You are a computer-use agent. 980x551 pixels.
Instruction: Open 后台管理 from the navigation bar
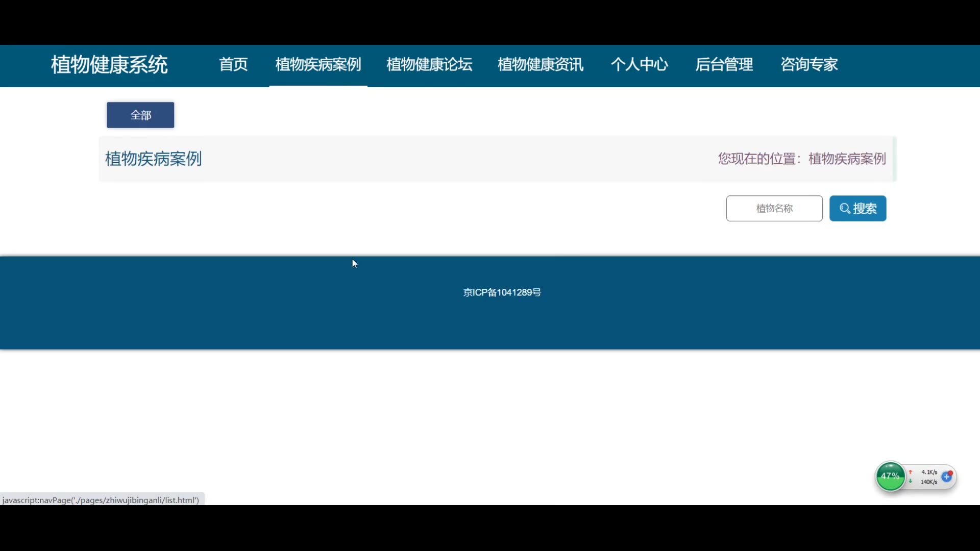click(x=724, y=65)
